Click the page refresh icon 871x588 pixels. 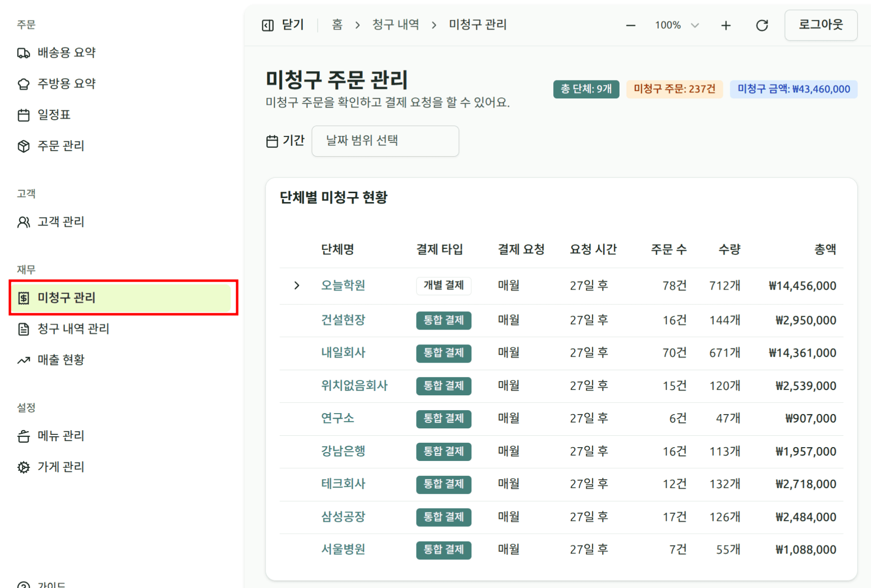(761, 25)
